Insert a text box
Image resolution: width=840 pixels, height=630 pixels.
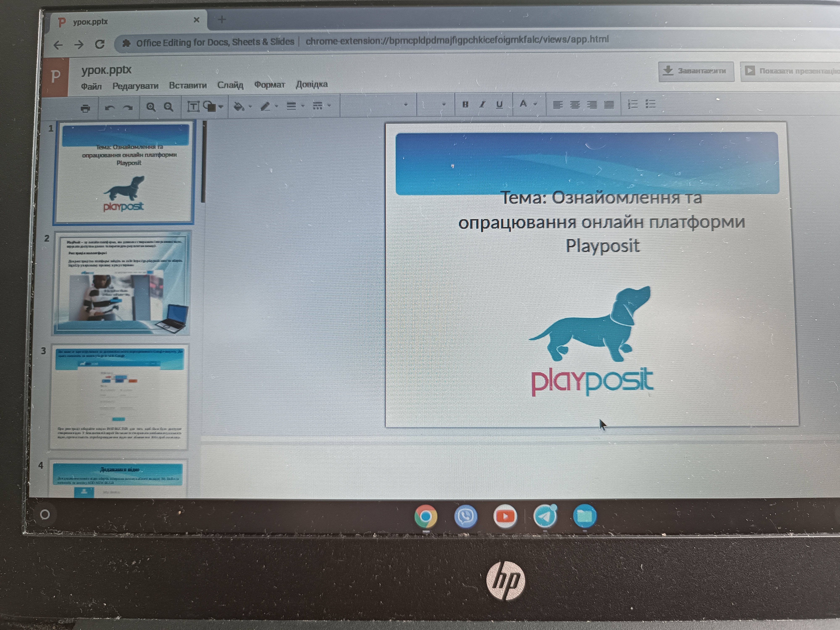(x=193, y=107)
